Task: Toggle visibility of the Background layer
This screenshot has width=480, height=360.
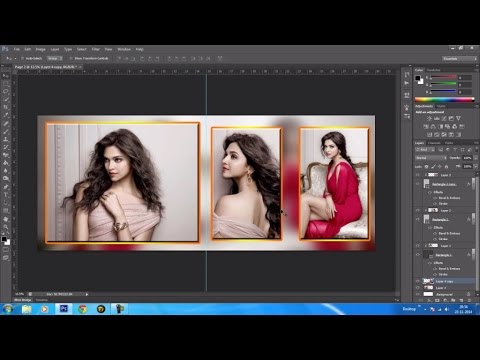Action: click(x=418, y=294)
